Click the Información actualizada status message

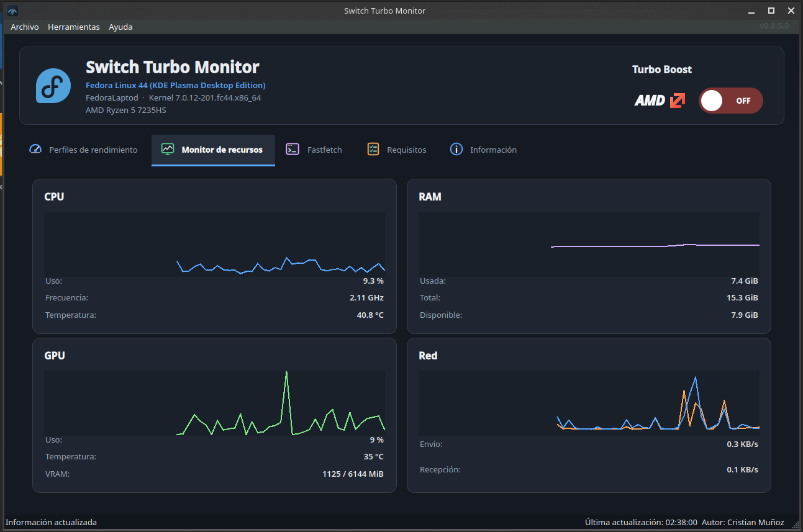tap(51, 523)
